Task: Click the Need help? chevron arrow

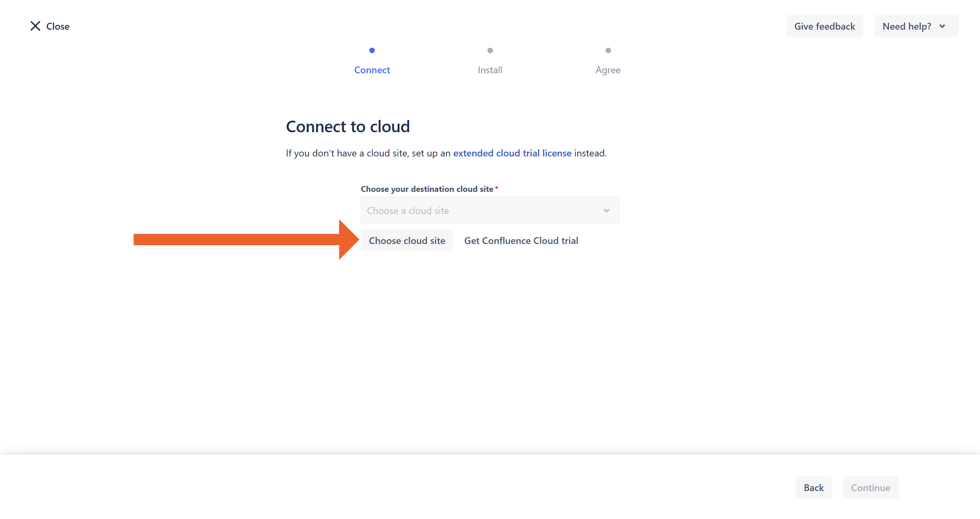Action: click(942, 26)
